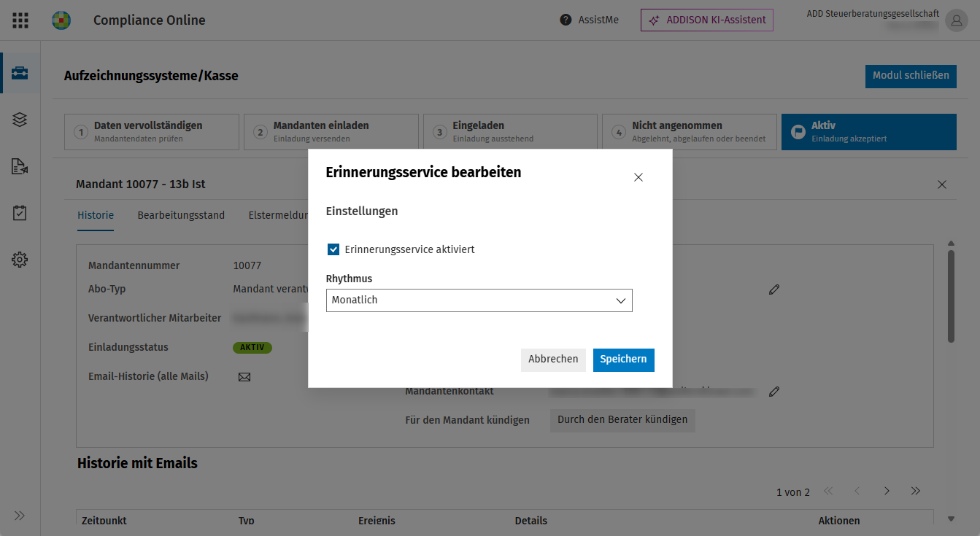Screen dimensions: 980x536
Task: Jump to the first history page
Action: (828, 492)
